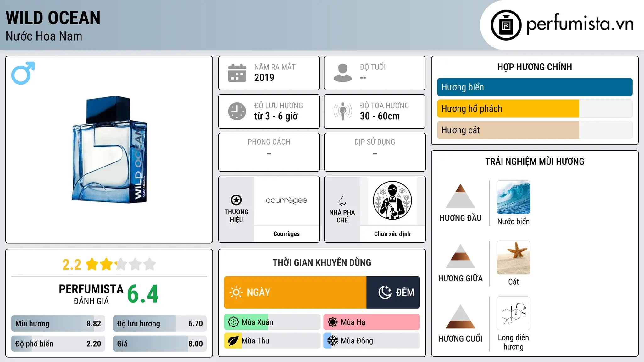This screenshot has height=362, width=644.
Task: Click the Mùi hương 8.82 rating bar
Action: pos(58,324)
